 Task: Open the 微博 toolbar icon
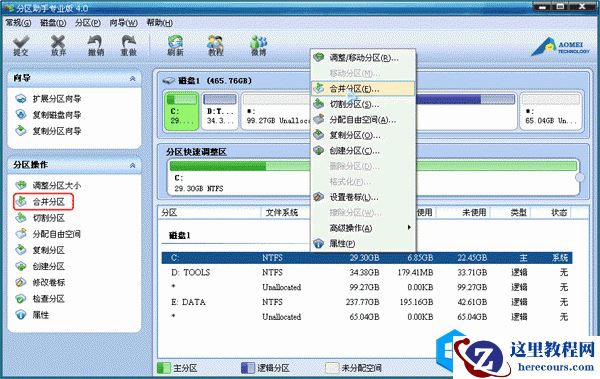tap(258, 46)
